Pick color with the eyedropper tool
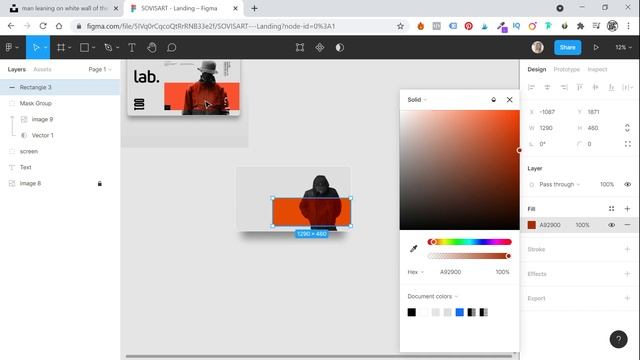Screen dimensions: 640x360 [413, 249]
